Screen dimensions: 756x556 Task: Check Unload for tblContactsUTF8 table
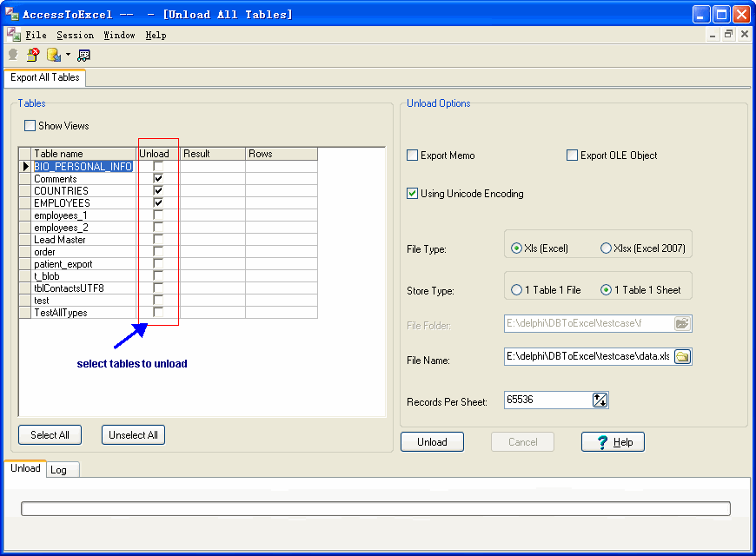point(158,288)
